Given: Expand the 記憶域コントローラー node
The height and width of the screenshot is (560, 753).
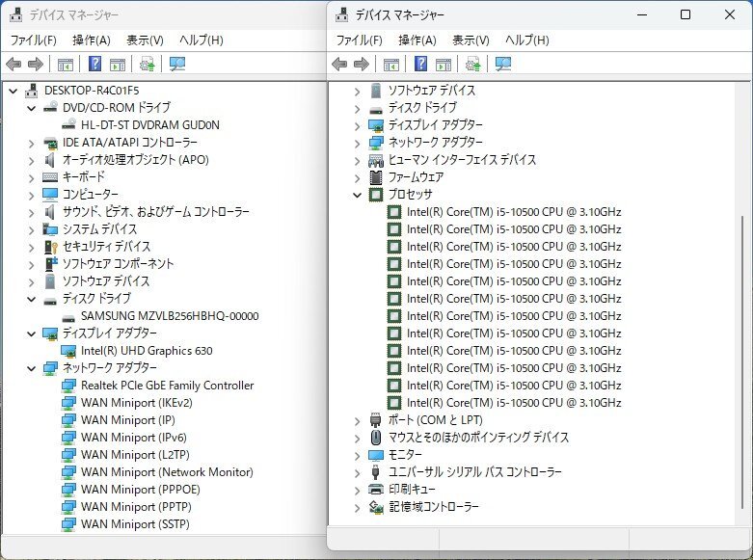Looking at the screenshot, I should point(358,508).
